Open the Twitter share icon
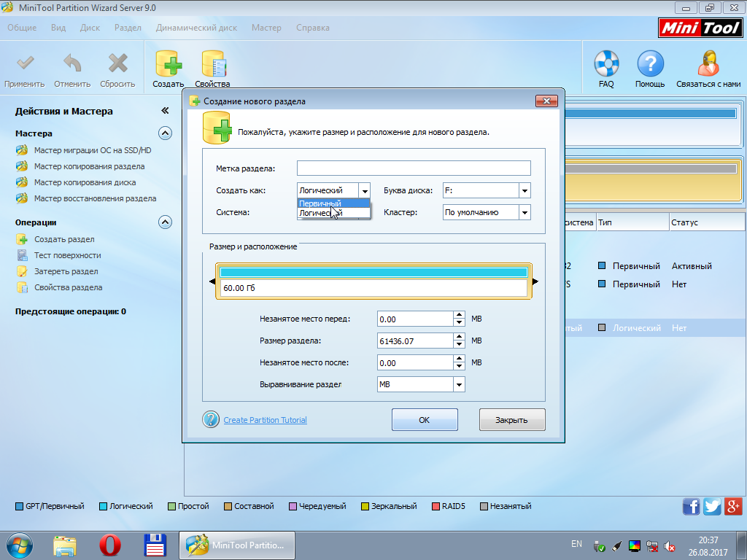The height and width of the screenshot is (560, 747). coord(712,506)
